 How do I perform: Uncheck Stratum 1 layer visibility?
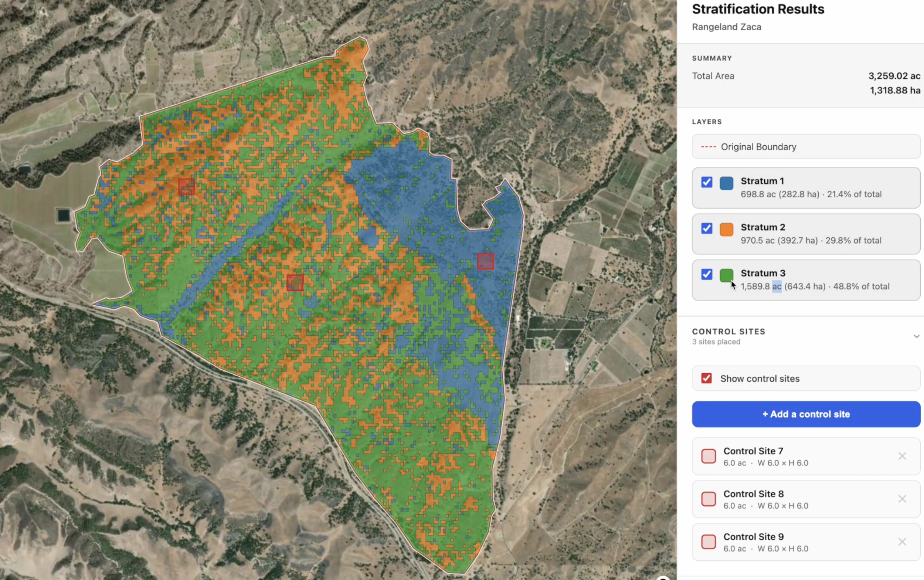point(707,182)
